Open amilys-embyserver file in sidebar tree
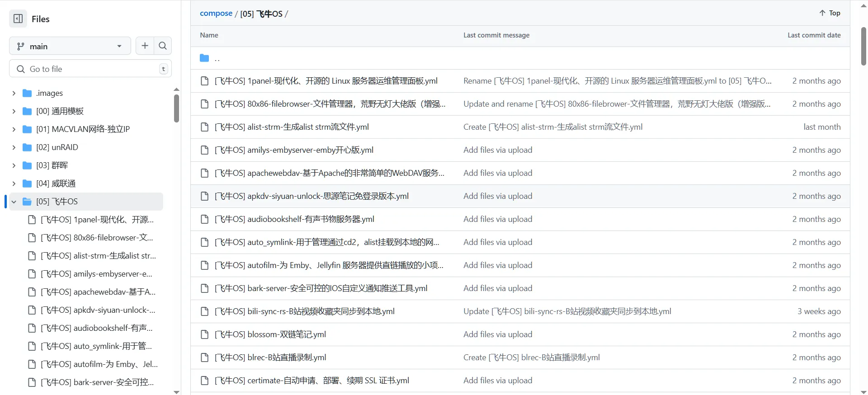The width and height of the screenshot is (868, 395). click(96, 274)
